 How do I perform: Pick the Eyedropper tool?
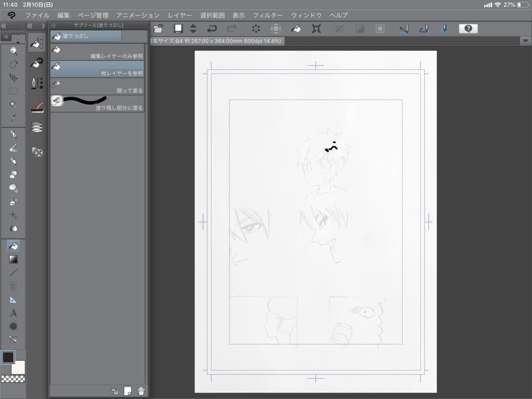pos(13,117)
